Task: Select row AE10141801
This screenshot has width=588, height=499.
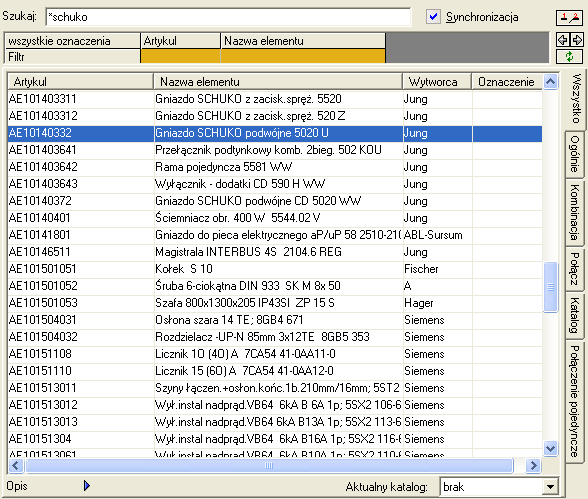Action: pyautogui.click(x=275, y=235)
